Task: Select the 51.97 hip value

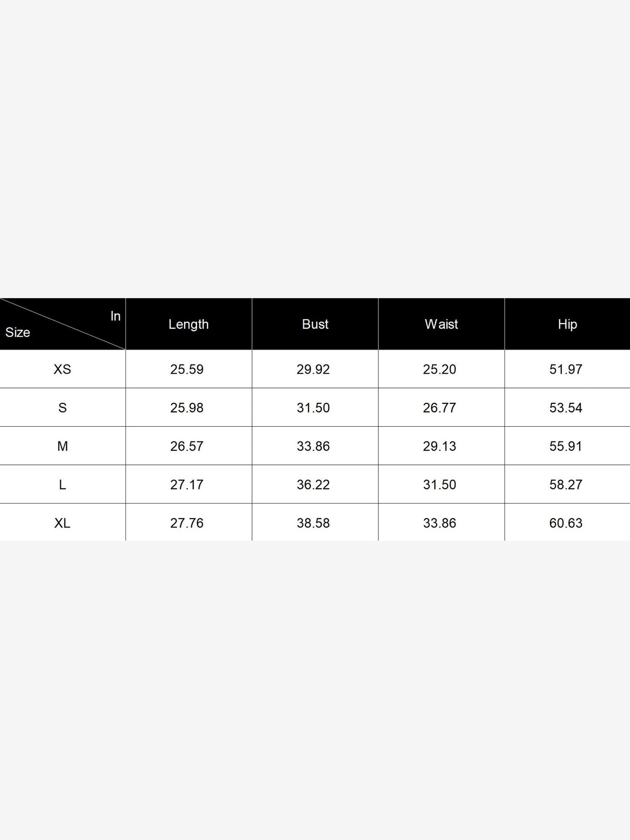Action: 566,369
